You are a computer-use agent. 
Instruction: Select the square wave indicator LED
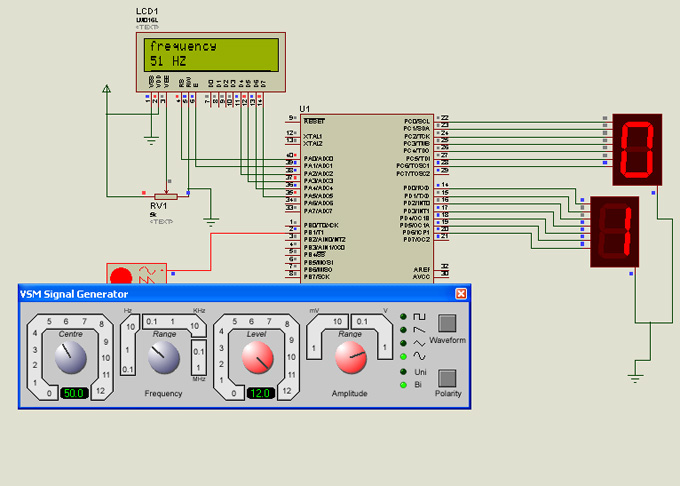click(x=403, y=317)
